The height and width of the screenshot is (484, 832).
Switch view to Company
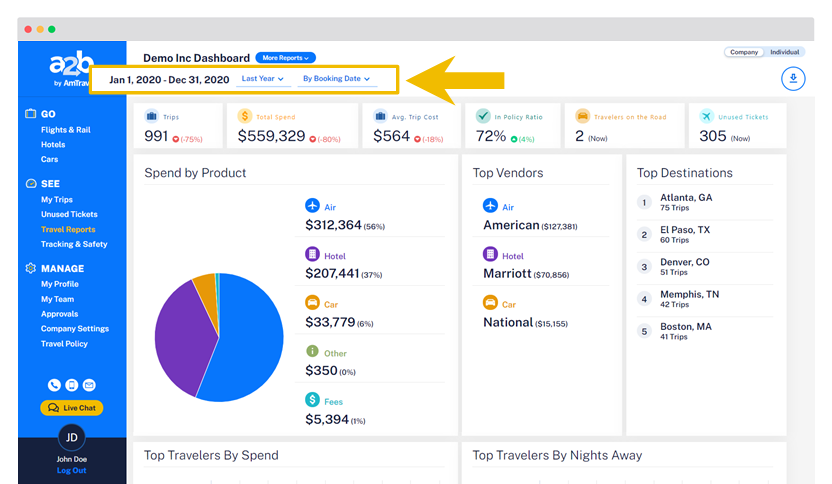(x=743, y=52)
